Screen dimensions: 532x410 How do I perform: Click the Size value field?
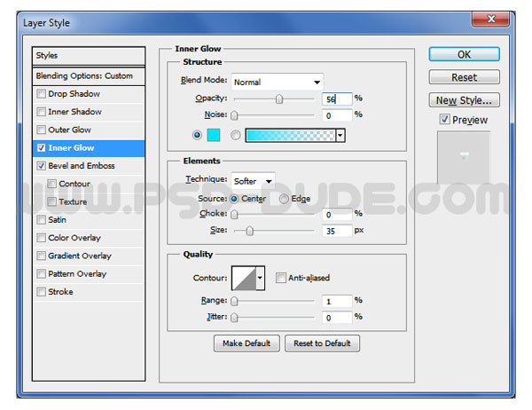pos(337,231)
